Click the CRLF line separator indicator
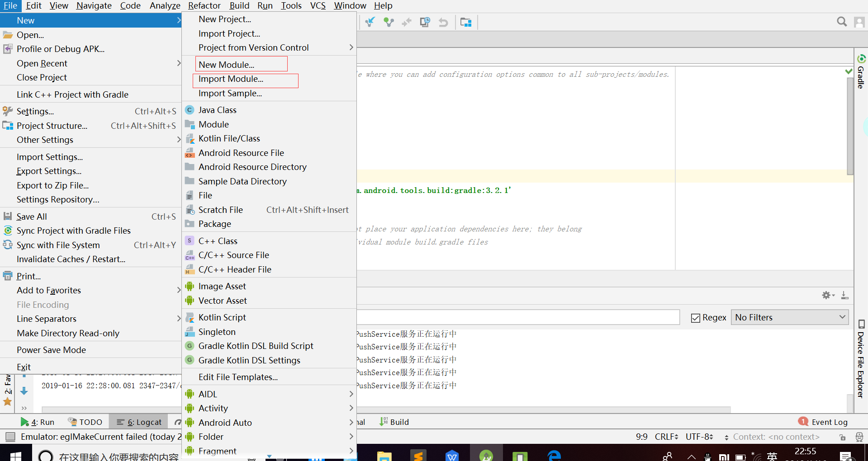The image size is (868, 461). click(x=666, y=437)
